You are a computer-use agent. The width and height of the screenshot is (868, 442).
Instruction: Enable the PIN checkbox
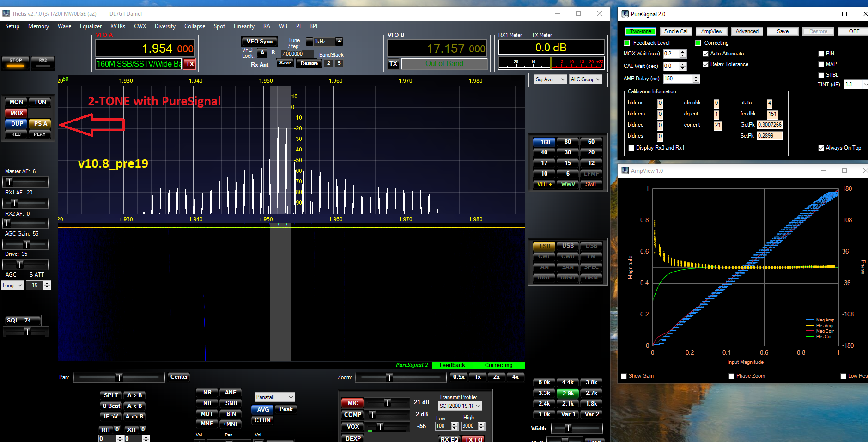(x=826, y=54)
